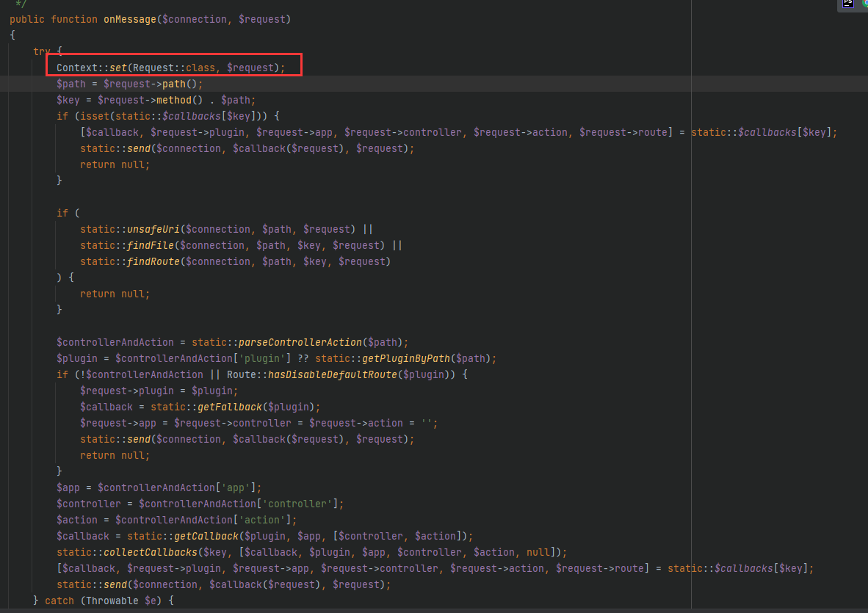
Task: Click the Throwable type name
Action: click(112, 601)
